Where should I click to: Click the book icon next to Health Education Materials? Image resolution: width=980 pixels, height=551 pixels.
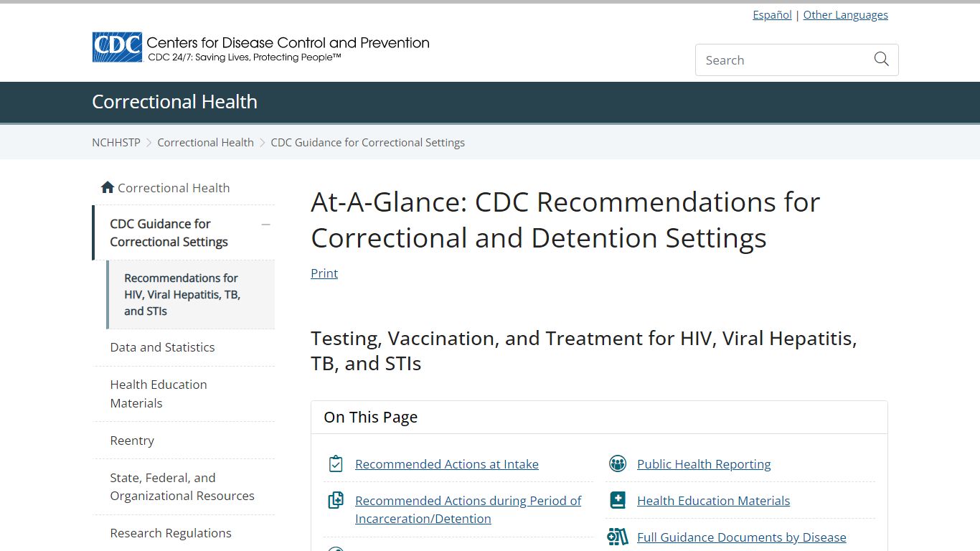tap(618, 501)
